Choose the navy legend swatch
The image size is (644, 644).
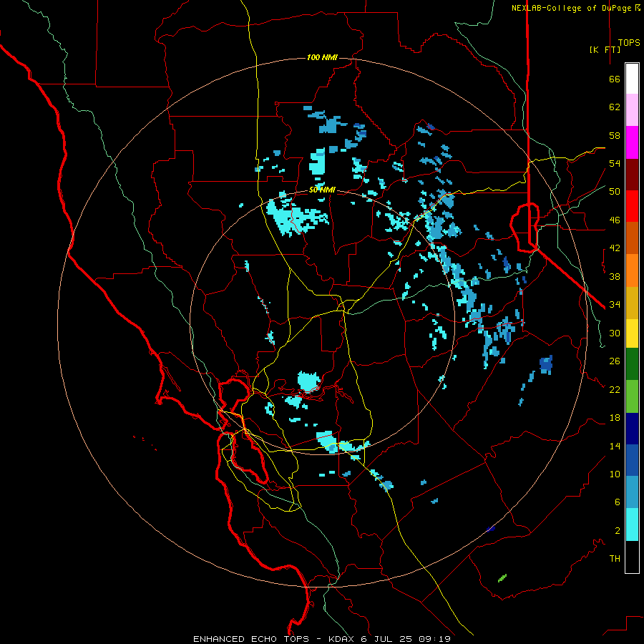(x=632, y=429)
